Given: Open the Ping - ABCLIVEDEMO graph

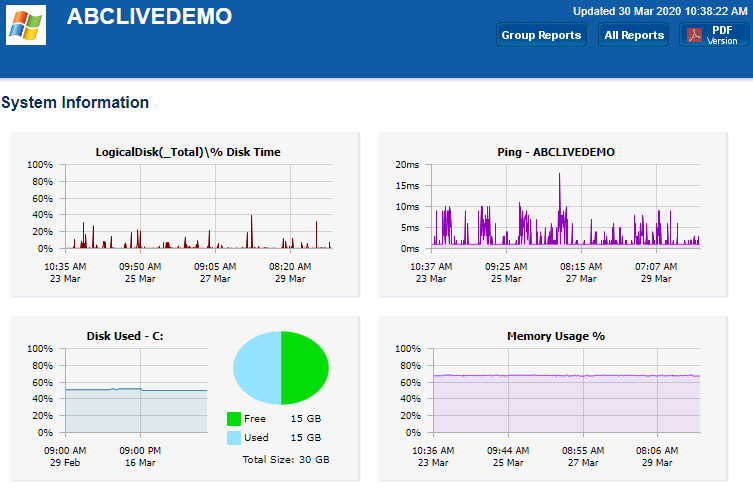Looking at the screenshot, I should click(x=566, y=206).
